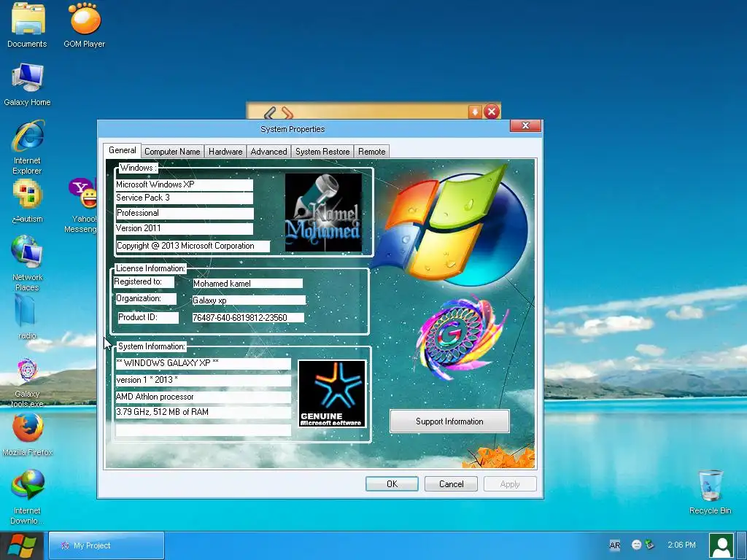
Task: Click the Kamel Mohamed logo image
Action: (323, 212)
